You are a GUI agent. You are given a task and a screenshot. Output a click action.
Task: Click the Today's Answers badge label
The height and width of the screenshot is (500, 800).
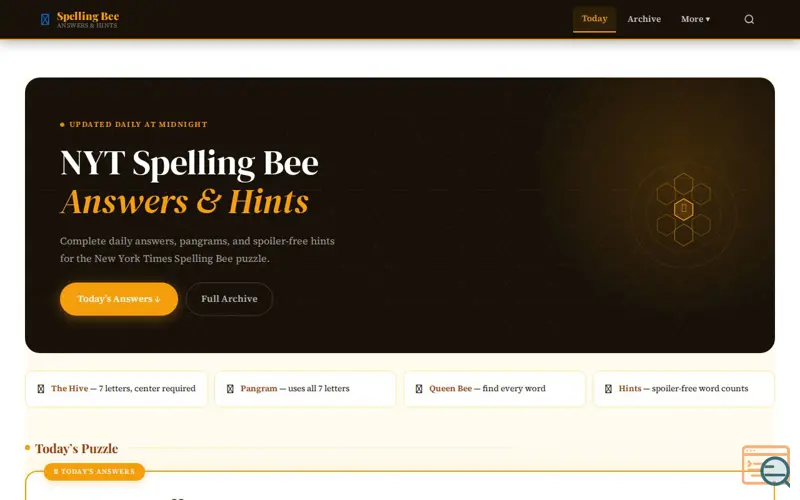pos(94,471)
